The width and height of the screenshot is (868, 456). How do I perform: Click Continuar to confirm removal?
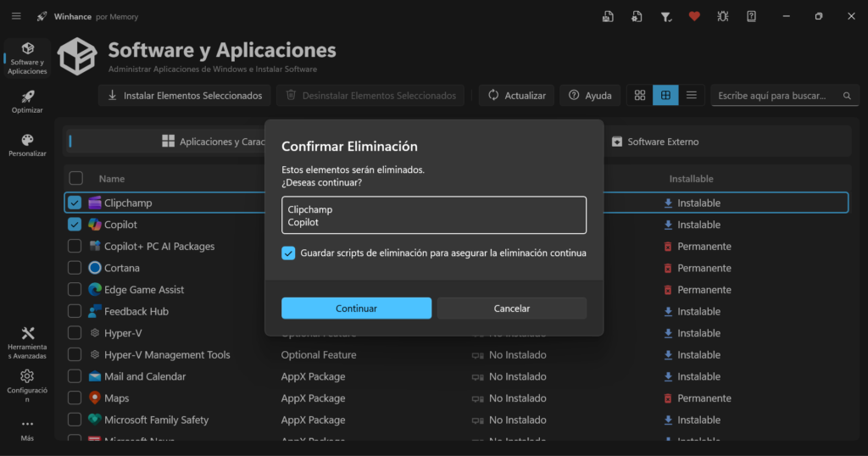[357, 309]
